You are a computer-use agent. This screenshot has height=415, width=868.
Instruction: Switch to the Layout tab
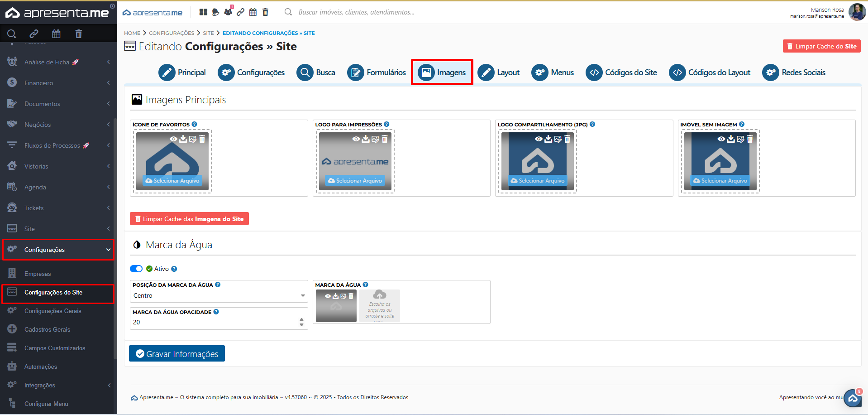[499, 72]
